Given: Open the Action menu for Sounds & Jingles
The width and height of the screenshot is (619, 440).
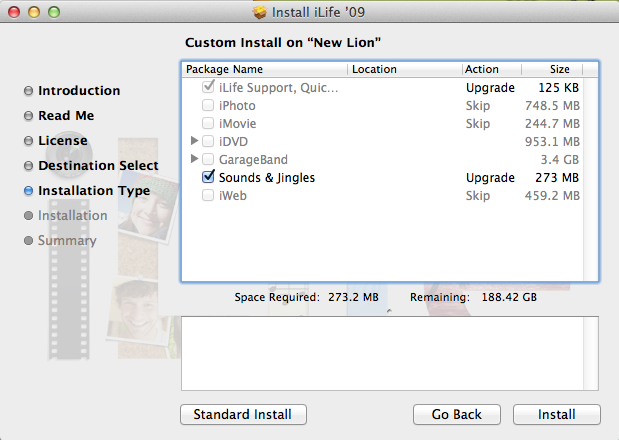Looking at the screenshot, I should 490,177.
